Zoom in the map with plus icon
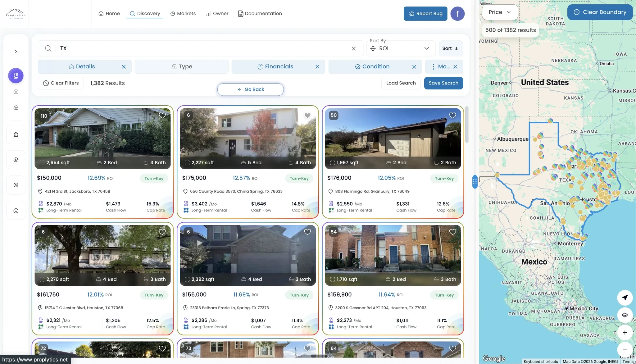 (x=625, y=333)
